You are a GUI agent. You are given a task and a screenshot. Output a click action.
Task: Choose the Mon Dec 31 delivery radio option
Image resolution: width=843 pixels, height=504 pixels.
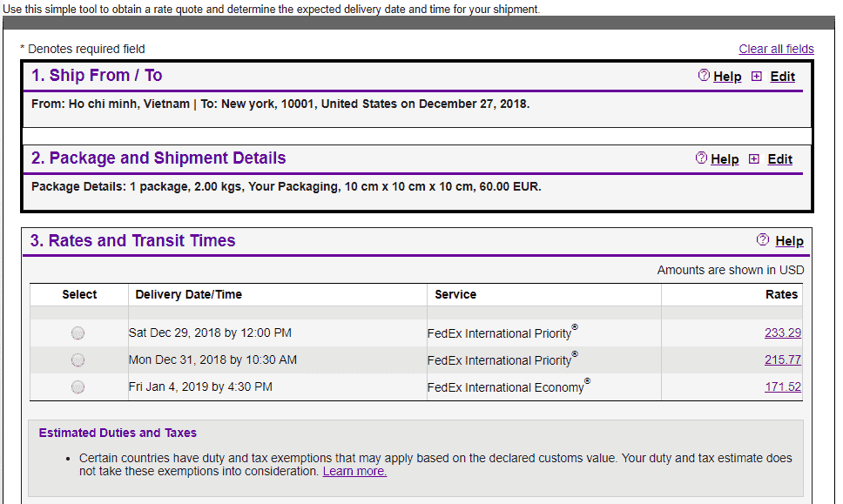tap(78, 360)
